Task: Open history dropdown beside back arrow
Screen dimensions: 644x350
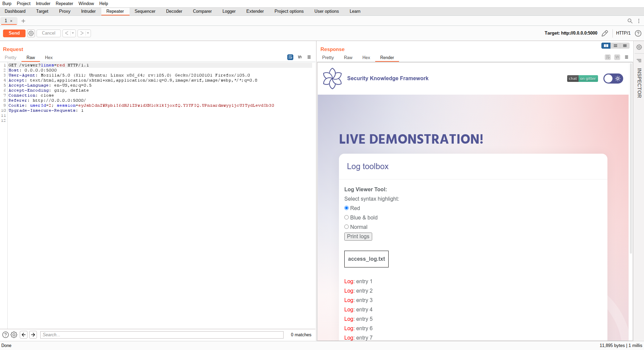Action: coord(73,33)
